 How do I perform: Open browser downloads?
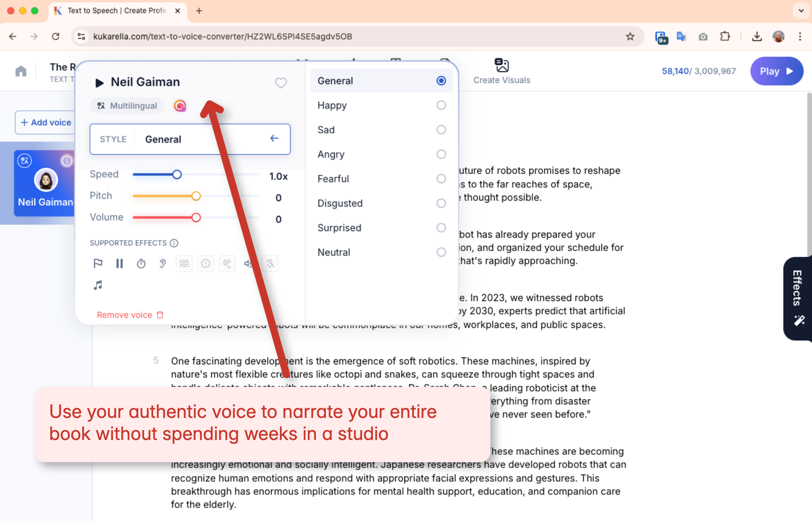tap(757, 36)
